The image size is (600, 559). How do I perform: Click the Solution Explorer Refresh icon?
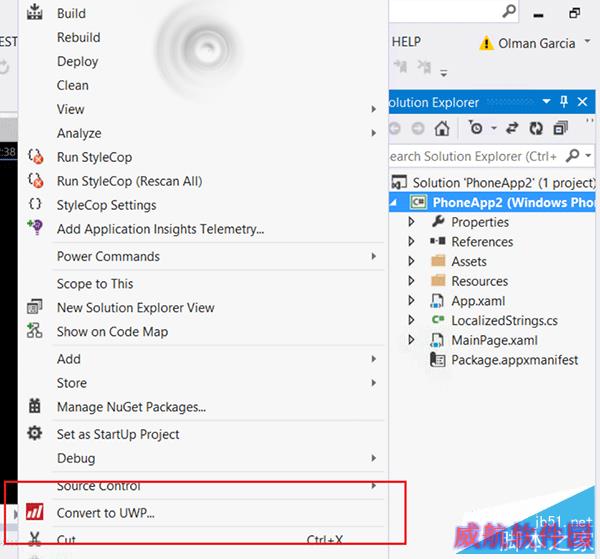(536, 128)
